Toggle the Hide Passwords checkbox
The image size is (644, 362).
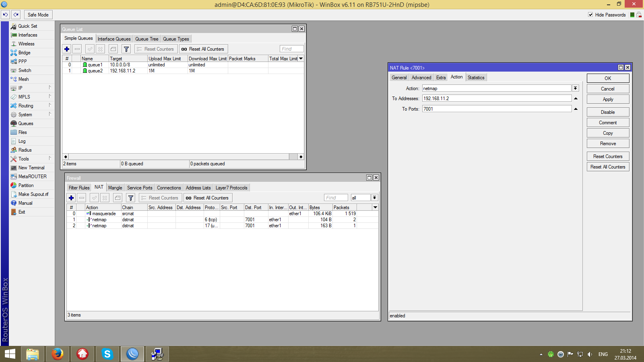tap(590, 15)
